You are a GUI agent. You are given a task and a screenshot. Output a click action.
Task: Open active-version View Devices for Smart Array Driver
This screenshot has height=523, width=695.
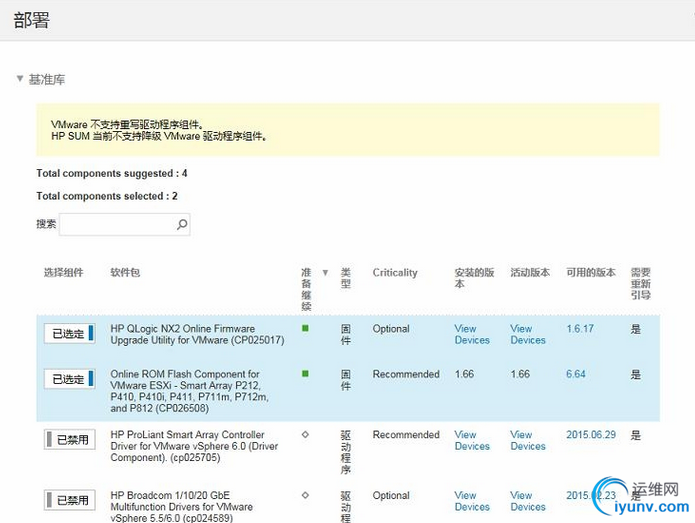point(528,441)
